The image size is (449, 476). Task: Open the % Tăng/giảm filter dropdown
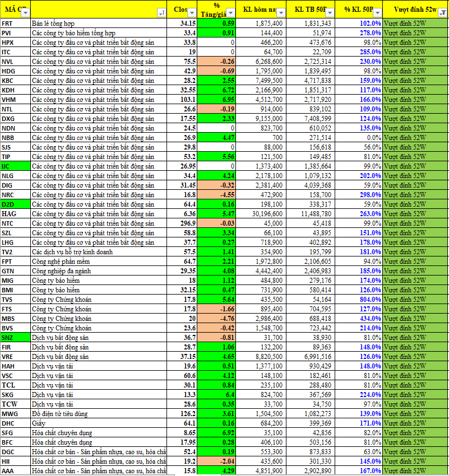pos(232,13)
